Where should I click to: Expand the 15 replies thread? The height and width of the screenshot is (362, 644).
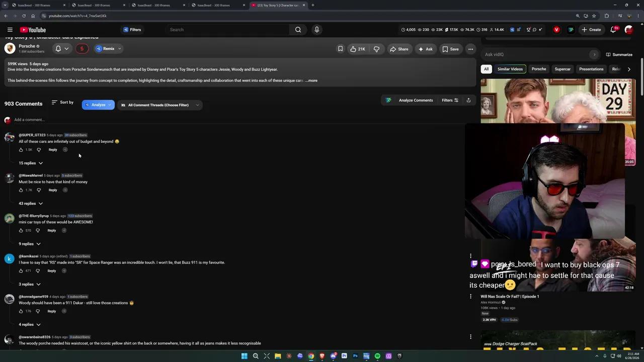click(31, 163)
